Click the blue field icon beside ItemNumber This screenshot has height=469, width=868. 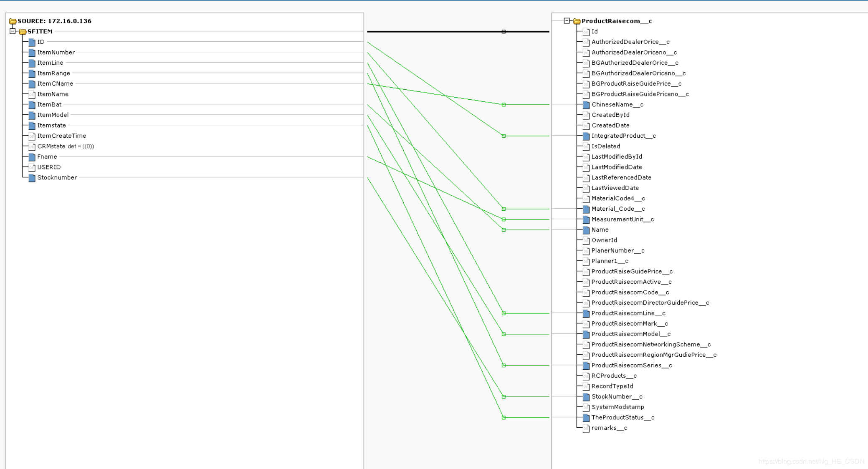click(32, 53)
